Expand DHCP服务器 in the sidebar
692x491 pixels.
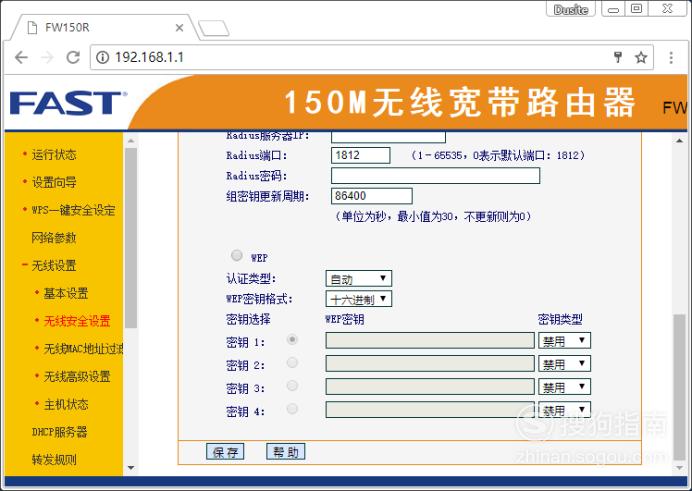click(59, 432)
